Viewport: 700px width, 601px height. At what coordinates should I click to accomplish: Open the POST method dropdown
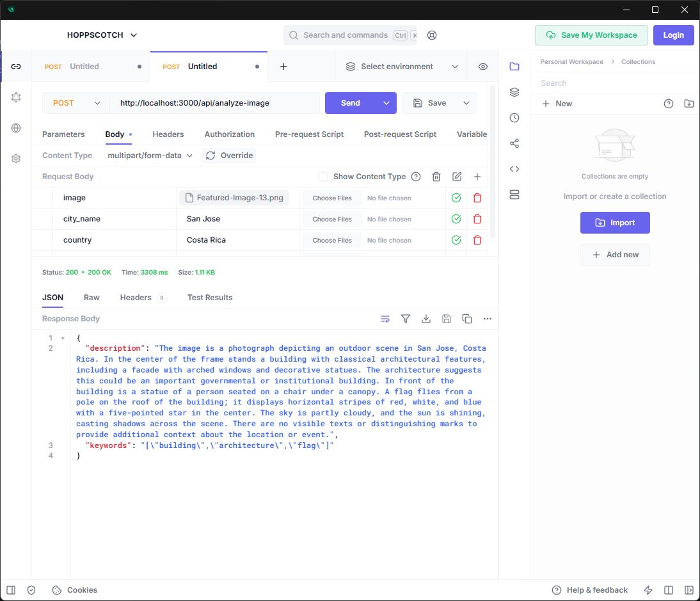76,103
